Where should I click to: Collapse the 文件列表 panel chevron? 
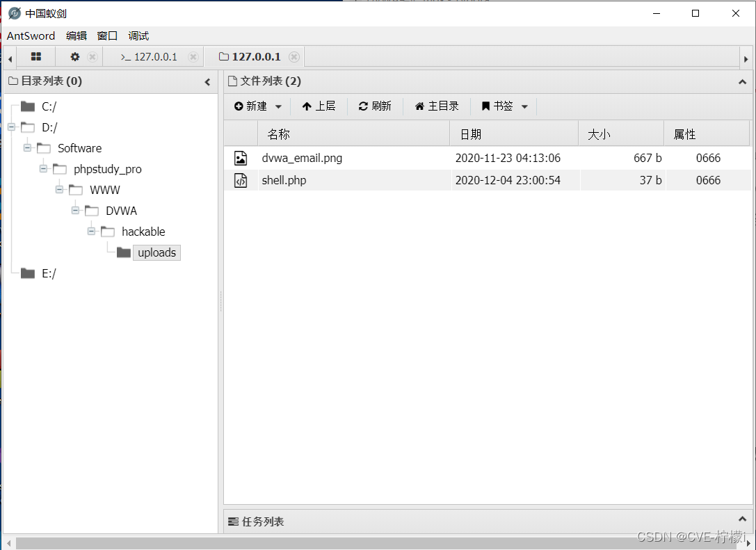743,82
